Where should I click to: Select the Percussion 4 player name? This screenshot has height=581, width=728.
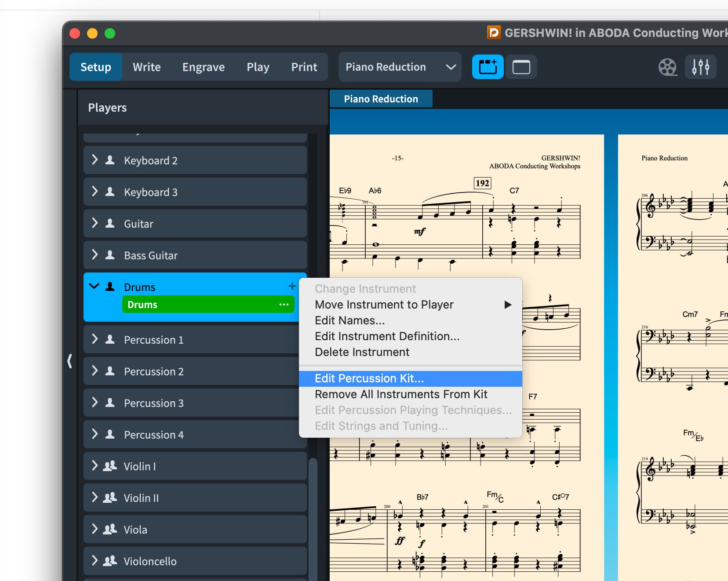click(x=154, y=435)
